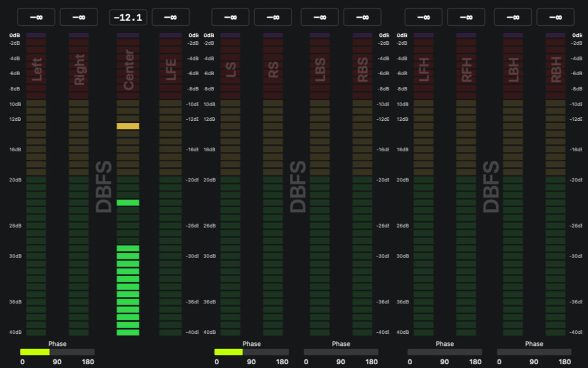Click the LBH/RBH phase meter bar

pos(534,352)
